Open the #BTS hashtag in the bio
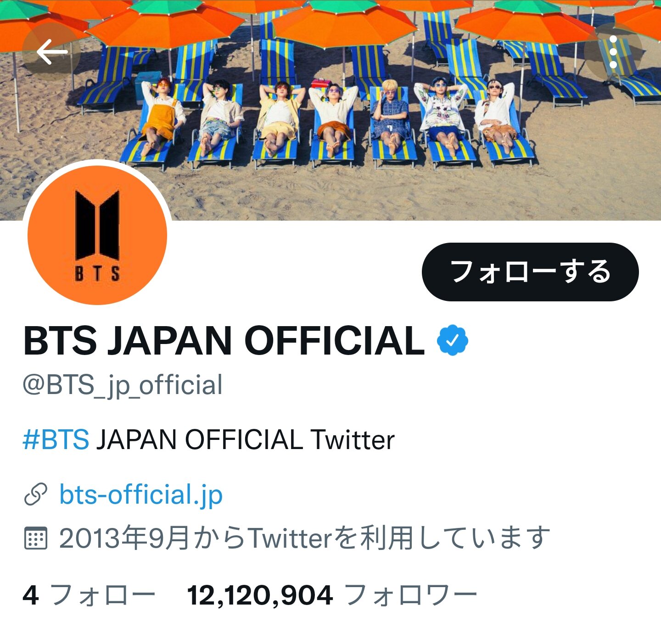 56,439
